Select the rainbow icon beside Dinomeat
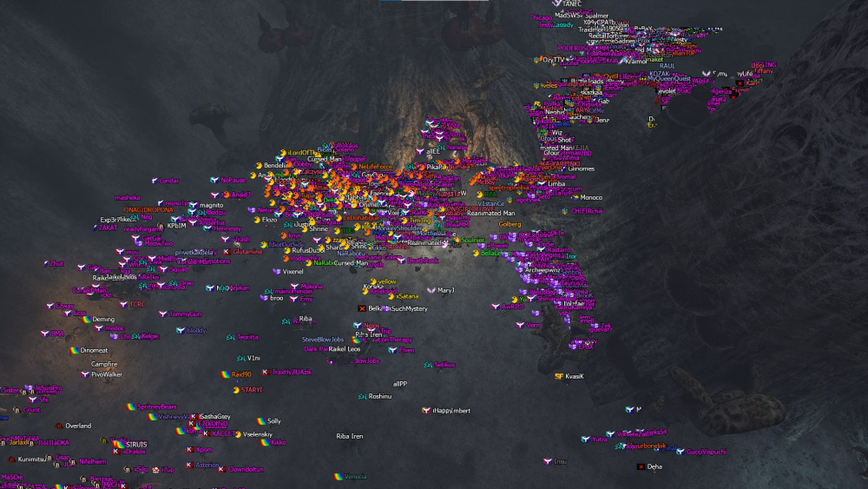 click(x=74, y=350)
